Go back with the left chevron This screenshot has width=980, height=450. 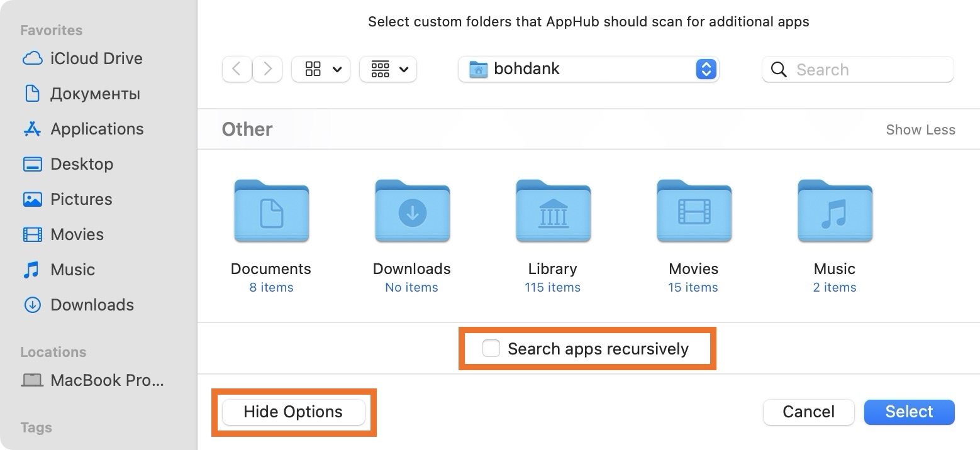click(x=237, y=69)
